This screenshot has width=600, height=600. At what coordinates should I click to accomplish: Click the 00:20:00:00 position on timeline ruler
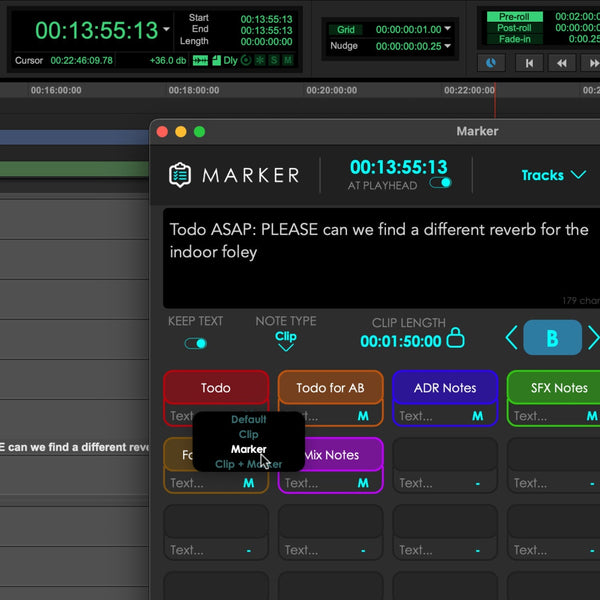[x=331, y=90]
